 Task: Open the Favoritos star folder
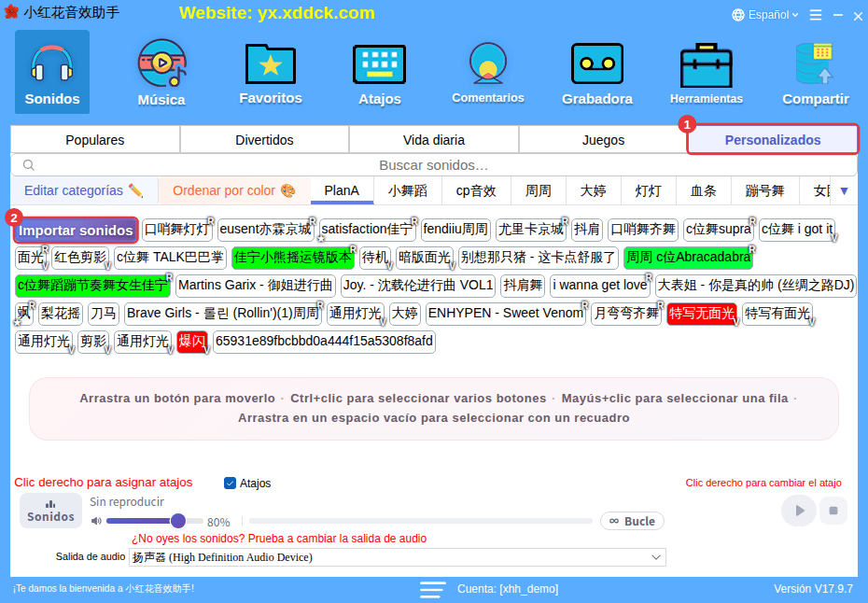point(271,72)
